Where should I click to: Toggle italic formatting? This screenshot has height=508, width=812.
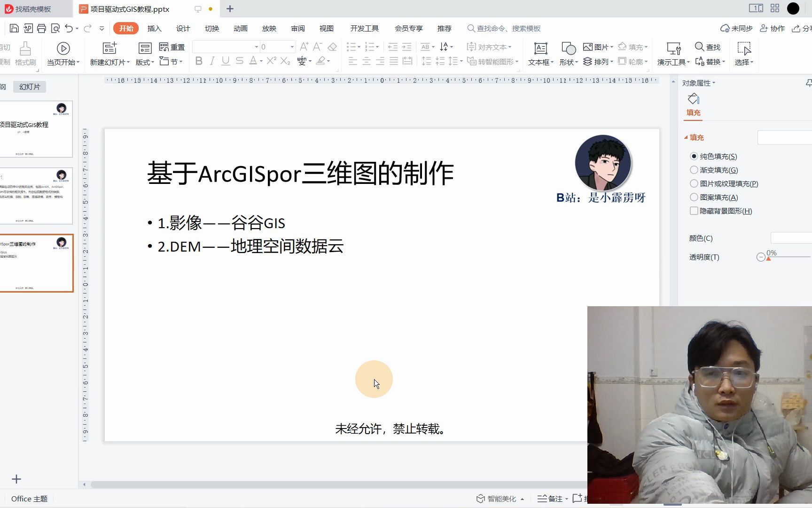coord(212,61)
